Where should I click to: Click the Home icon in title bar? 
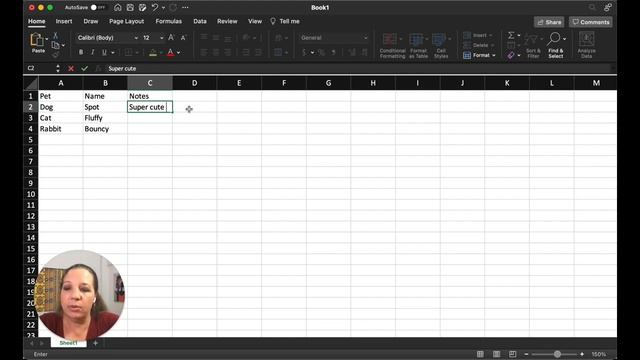pos(118,7)
